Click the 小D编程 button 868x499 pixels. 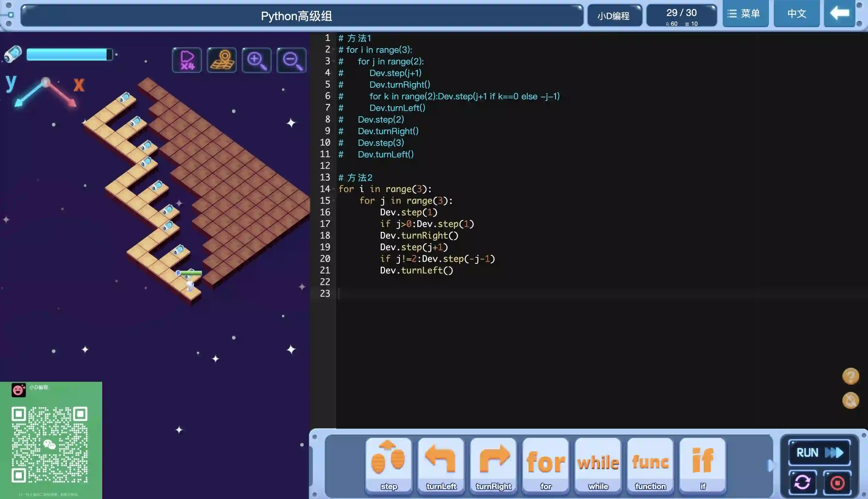[x=614, y=16]
